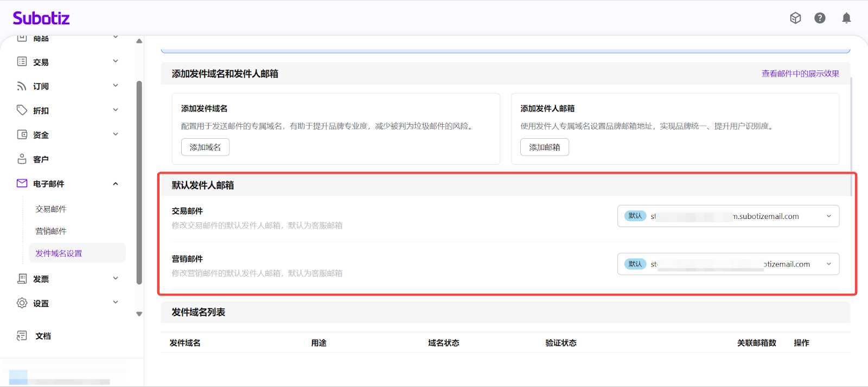Image resolution: width=868 pixels, height=387 pixels.
Task: Click the 添加域名 button
Action: tap(205, 147)
